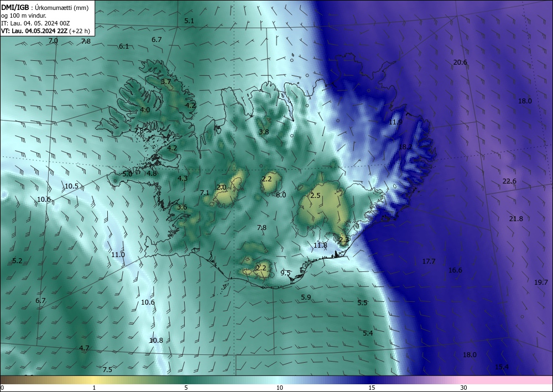Click the 16.6 value label

tap(455, 270)
